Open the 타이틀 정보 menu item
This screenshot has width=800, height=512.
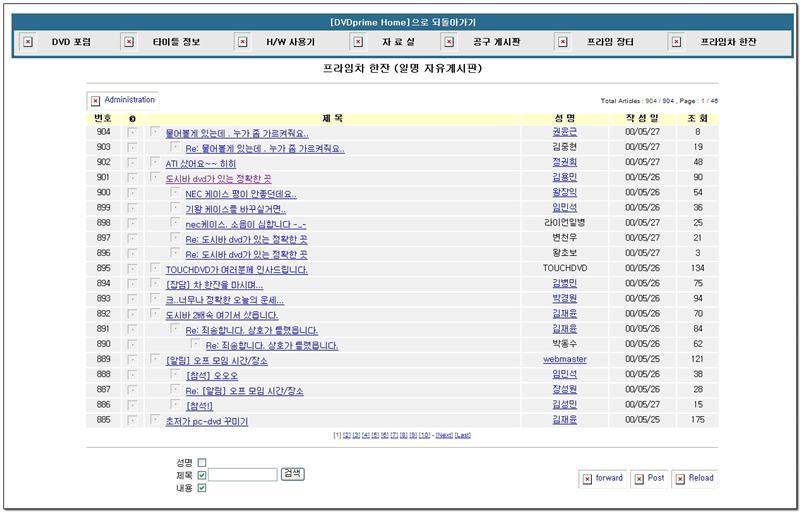coord(177,42)
